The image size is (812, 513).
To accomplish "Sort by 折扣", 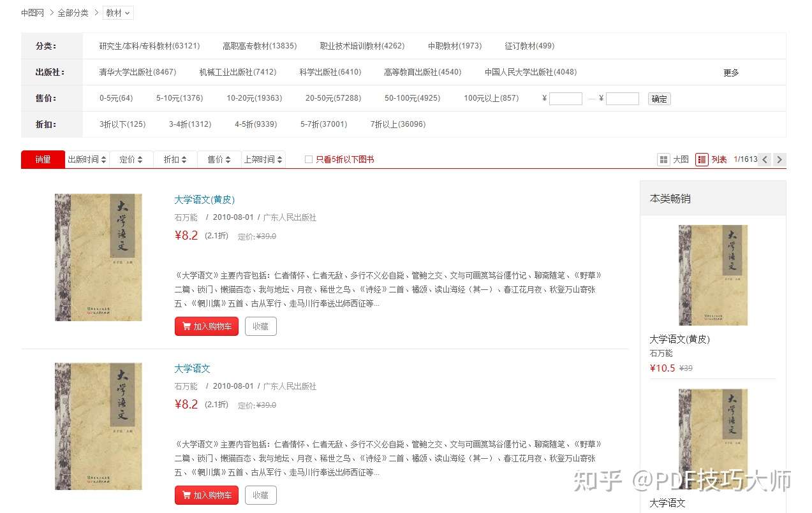I will point(175,159).
